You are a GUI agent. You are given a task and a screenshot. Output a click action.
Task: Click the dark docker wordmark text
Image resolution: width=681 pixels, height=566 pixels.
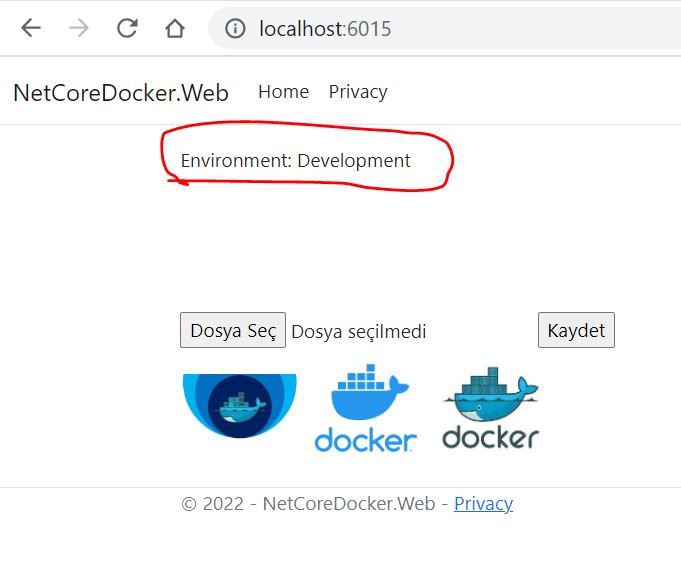[490, 438]
